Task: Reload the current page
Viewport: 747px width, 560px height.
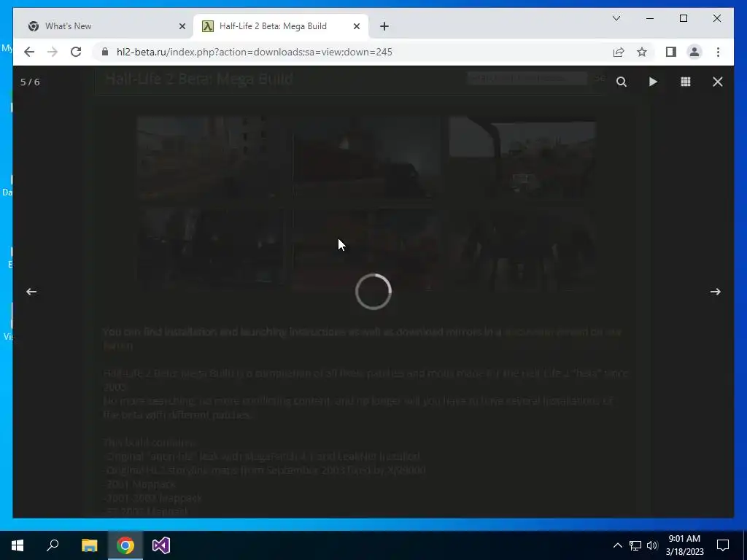Action: coord(76,52)
